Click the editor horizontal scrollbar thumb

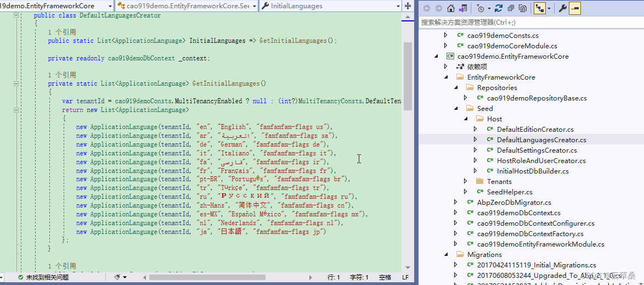coord(208,278)
